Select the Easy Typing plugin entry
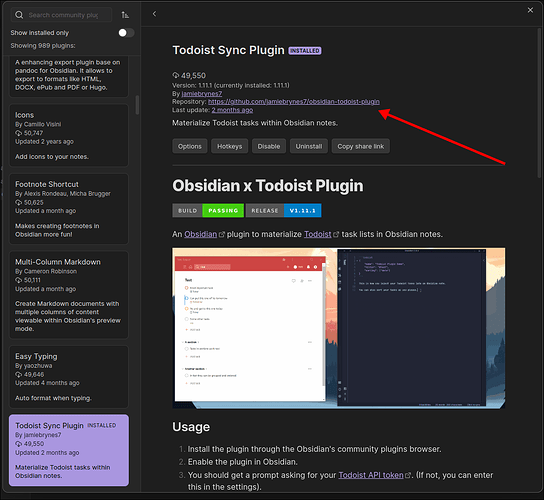 [69, 377]
